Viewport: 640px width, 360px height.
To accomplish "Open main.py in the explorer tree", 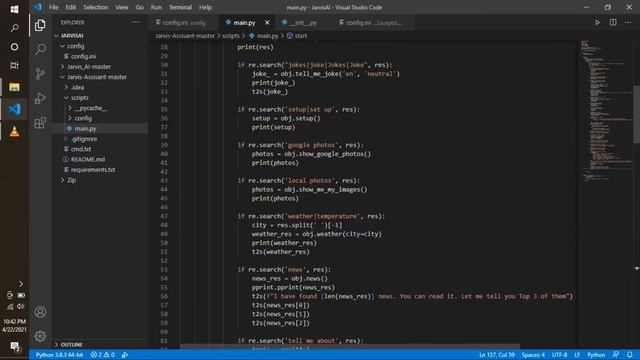I will pos(85,129).
